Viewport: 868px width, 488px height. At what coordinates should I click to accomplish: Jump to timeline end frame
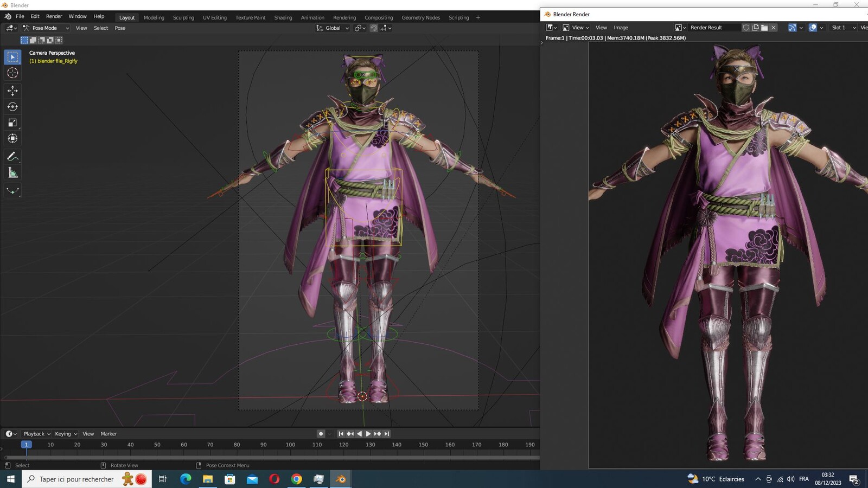click(x=387, y=434)
